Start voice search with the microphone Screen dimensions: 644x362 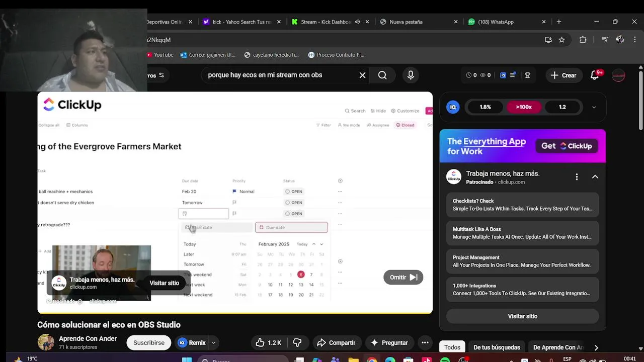pos(411,75)
